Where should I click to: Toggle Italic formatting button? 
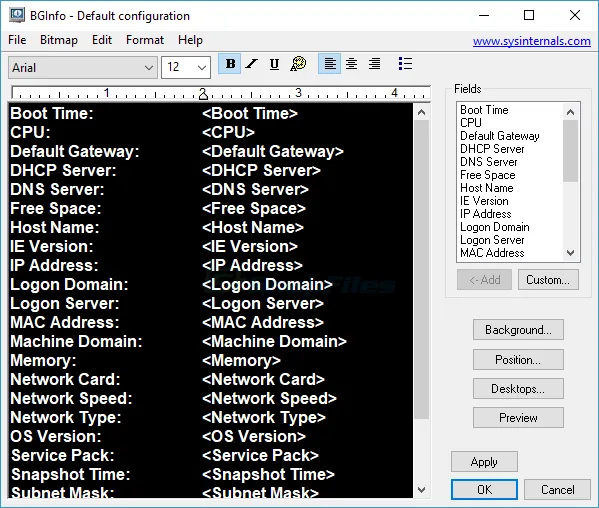(x=251, y=64)
